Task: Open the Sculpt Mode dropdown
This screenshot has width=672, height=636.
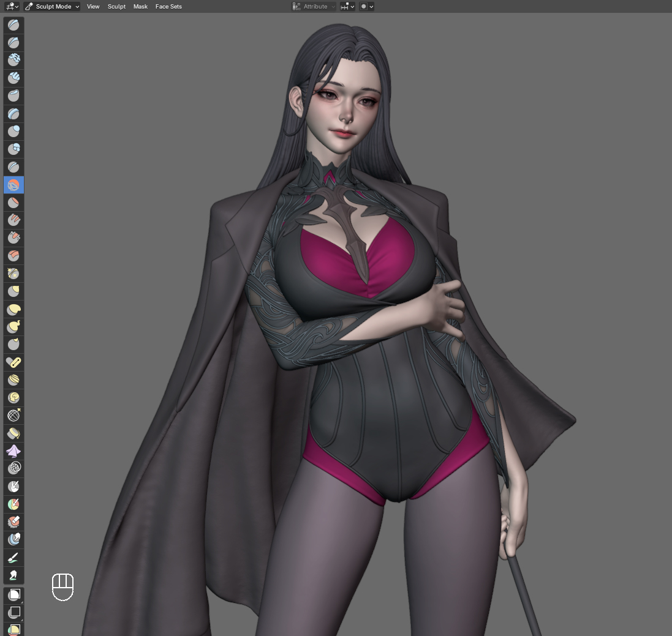Action: 52,6
